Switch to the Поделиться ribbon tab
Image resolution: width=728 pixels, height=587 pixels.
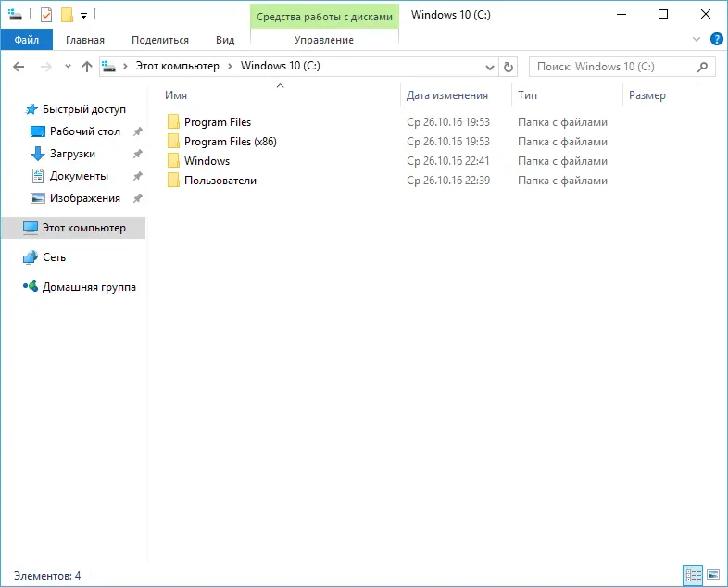click(160, 40)
